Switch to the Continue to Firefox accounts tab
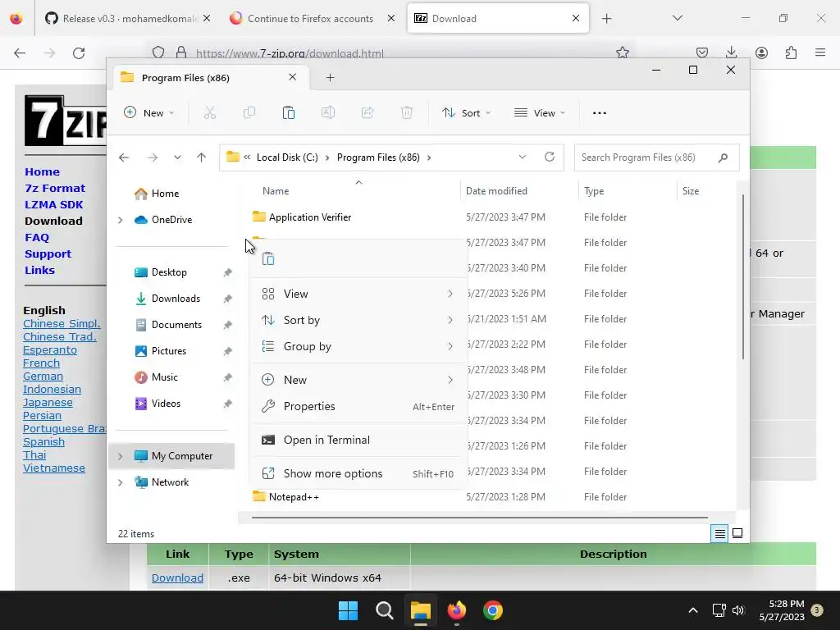Image resolution: width=840 pixels, height=630 pixels. tap(312, 18)
